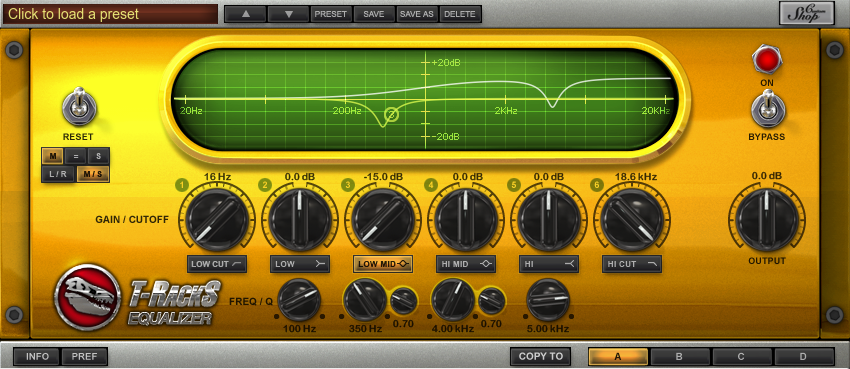The image size is (850, 369).
Task: Click the -15.0 dB low mid gain knob
Action: tap(383, 219)
